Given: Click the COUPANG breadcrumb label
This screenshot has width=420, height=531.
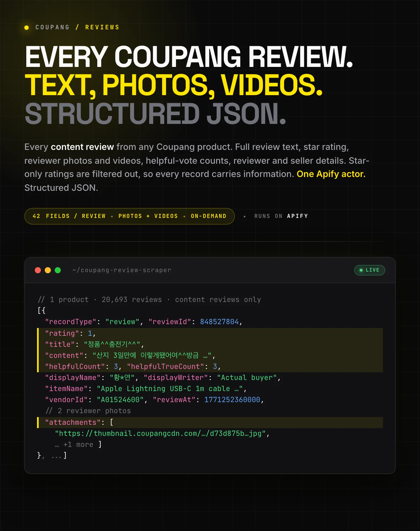Looking at the screenshot, I should point(53,27).
